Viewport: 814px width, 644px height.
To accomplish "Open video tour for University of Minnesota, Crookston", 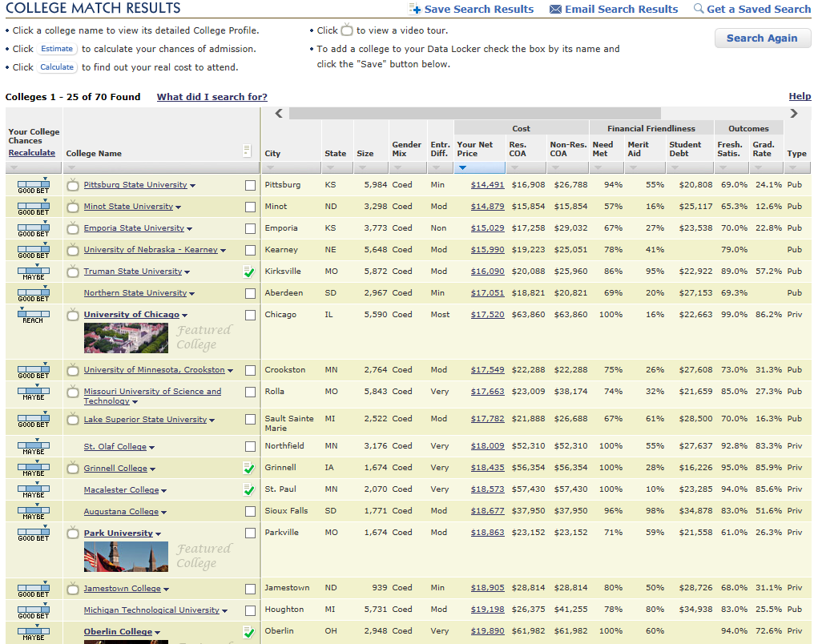I will pyautogui.click(x=73, y=370).
